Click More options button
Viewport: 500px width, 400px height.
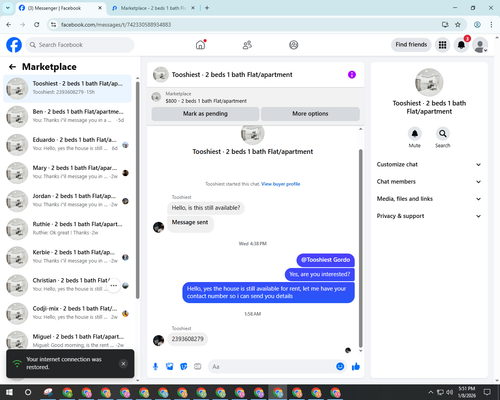[310, 114]
